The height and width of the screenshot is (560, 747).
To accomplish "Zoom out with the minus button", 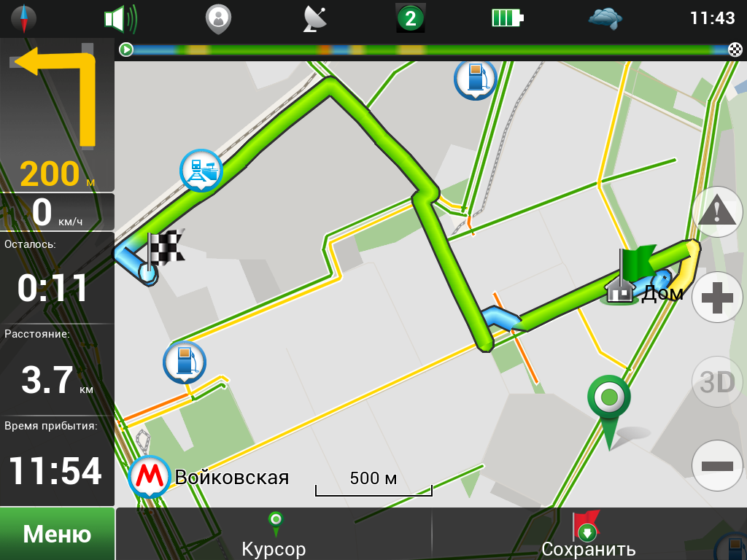I will click(x=718, y=466).
